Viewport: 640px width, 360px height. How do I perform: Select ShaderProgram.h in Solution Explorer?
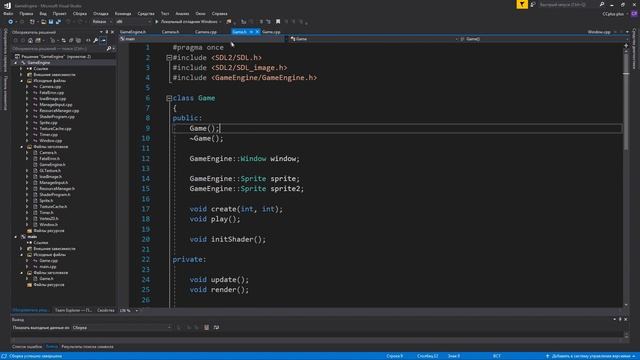[x=54, y=195]
